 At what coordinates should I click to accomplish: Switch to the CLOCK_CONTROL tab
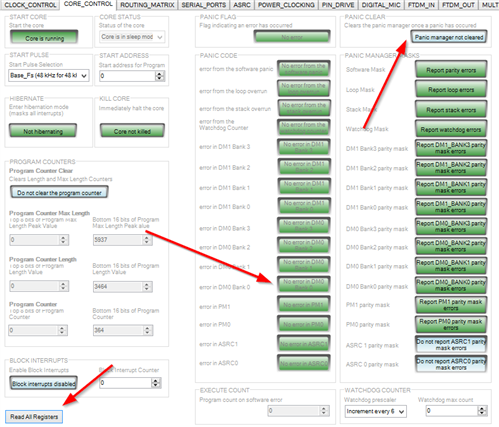(30, 5)
